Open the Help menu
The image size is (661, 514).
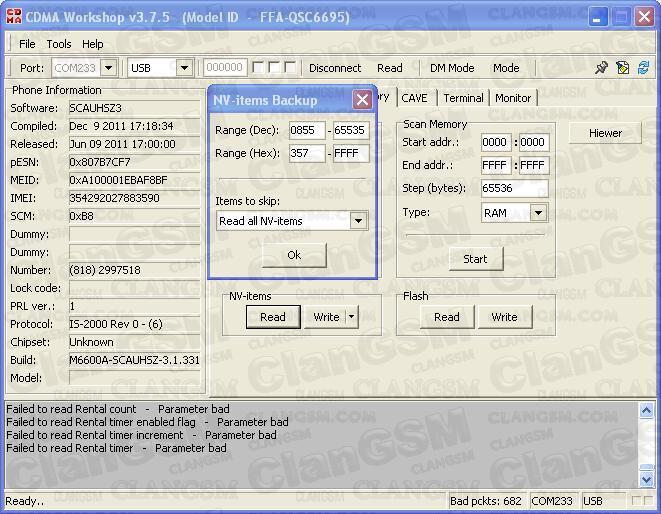[92, 44]
